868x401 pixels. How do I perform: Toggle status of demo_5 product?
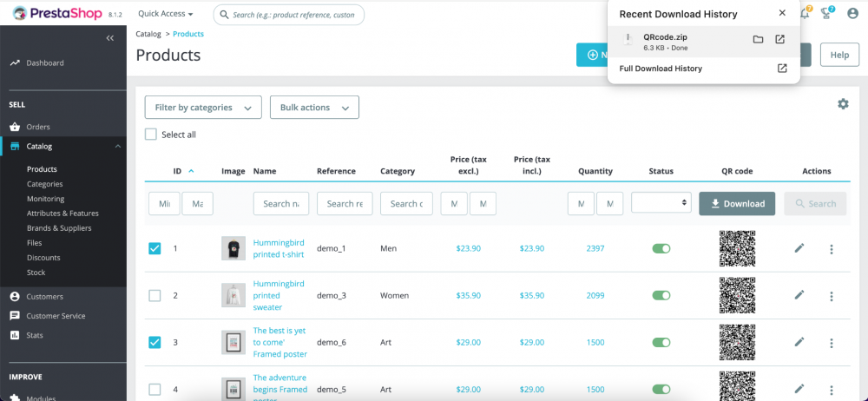click(661, 390)
